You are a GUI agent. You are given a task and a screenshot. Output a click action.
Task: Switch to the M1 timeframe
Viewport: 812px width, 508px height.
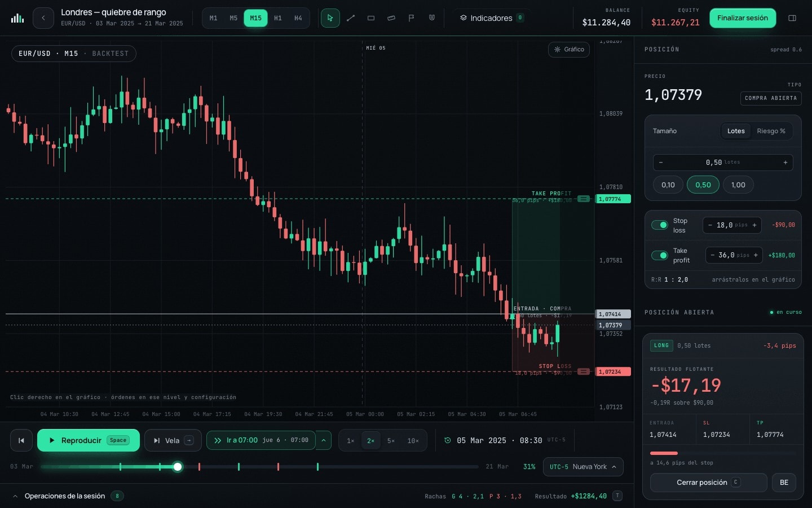point(213,18)
